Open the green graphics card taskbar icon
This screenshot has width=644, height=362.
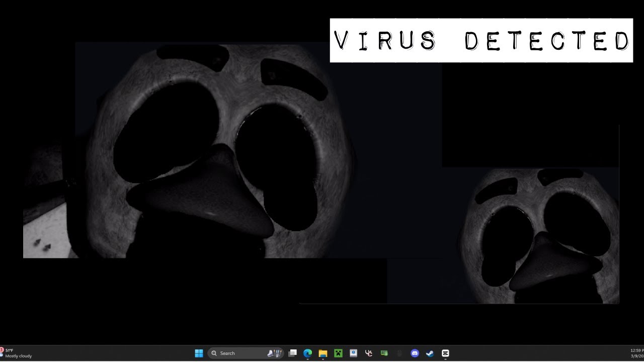tap(384, 353)
